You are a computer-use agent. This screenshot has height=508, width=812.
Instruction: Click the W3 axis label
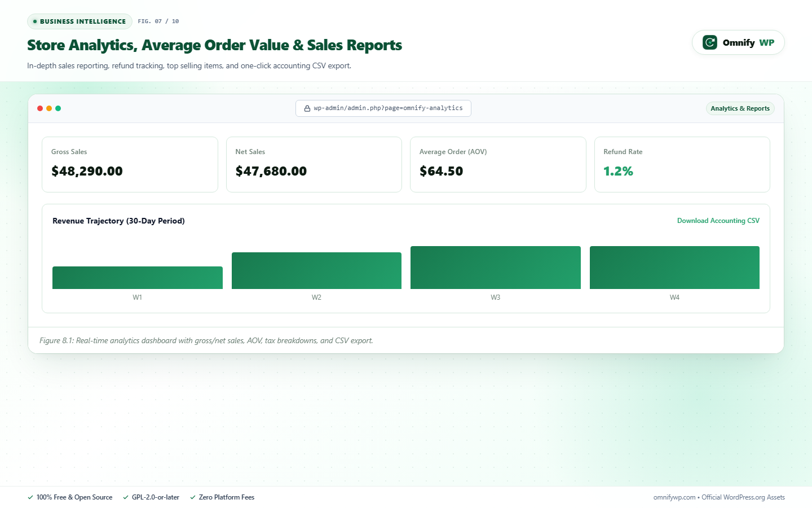click(x=496, y=297)
